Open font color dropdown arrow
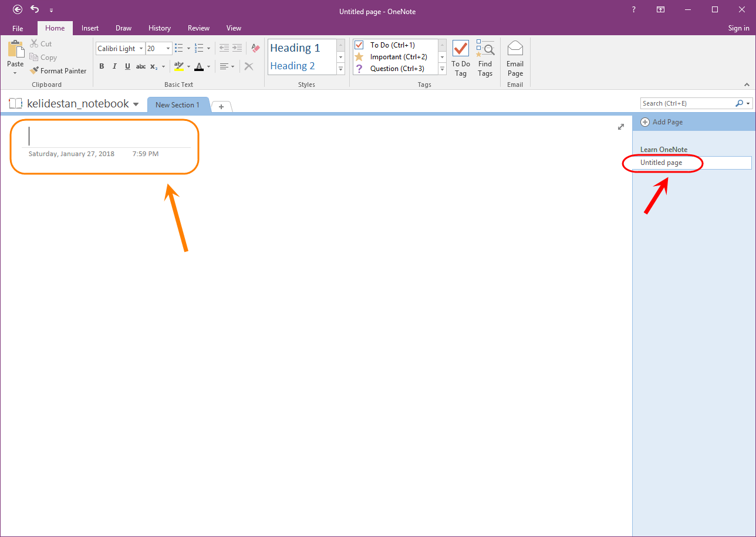The width and height of the screenshot is (756, 537). (208, 66)
